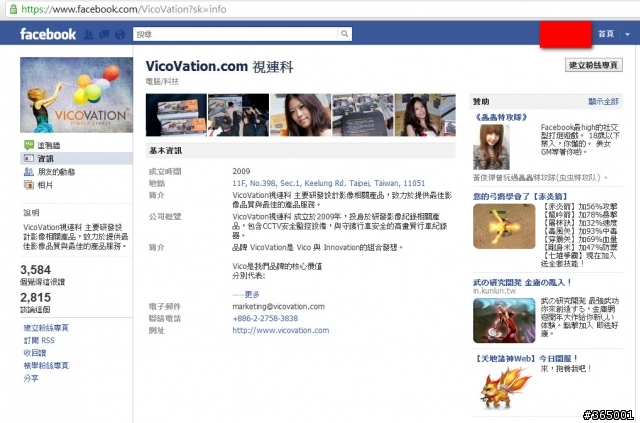Click the 基本資訊 section header
The height and width of the screenshot is (423, 640).
tap(300, 151)
